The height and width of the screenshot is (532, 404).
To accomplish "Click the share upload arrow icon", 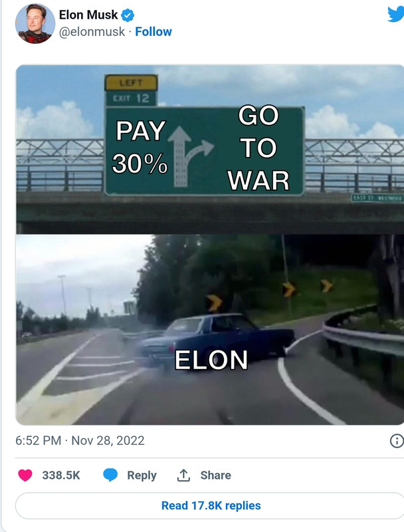I will (183, 475).
